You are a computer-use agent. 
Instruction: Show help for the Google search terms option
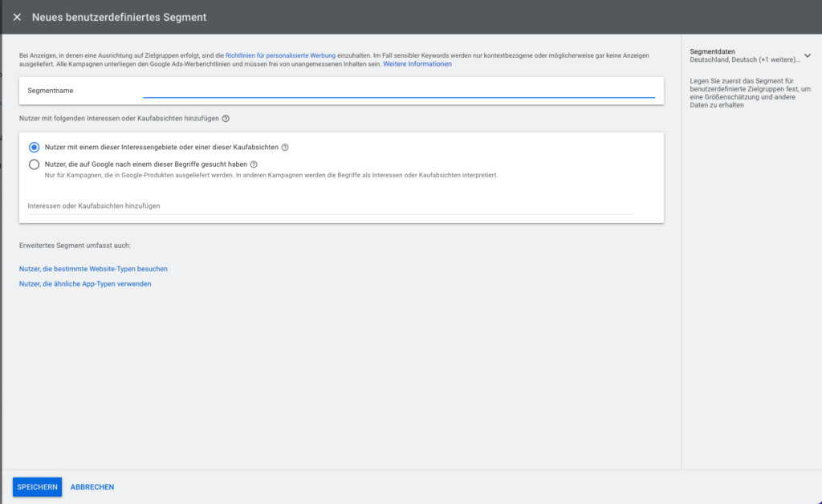coord(253,165)
